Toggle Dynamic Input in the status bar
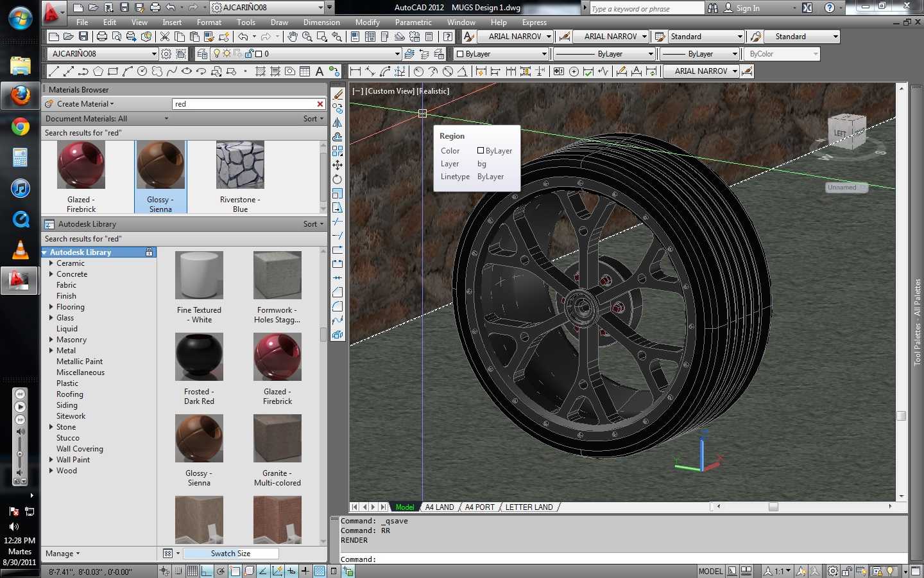This screenshot has width=924, height=578. (291, 571)
